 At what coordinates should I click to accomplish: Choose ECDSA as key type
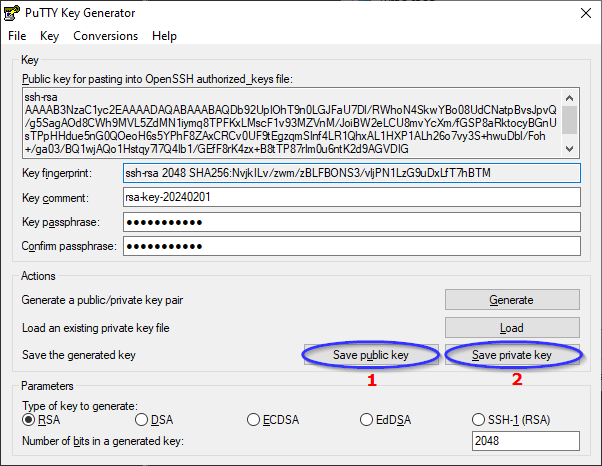tap(254, 420)
